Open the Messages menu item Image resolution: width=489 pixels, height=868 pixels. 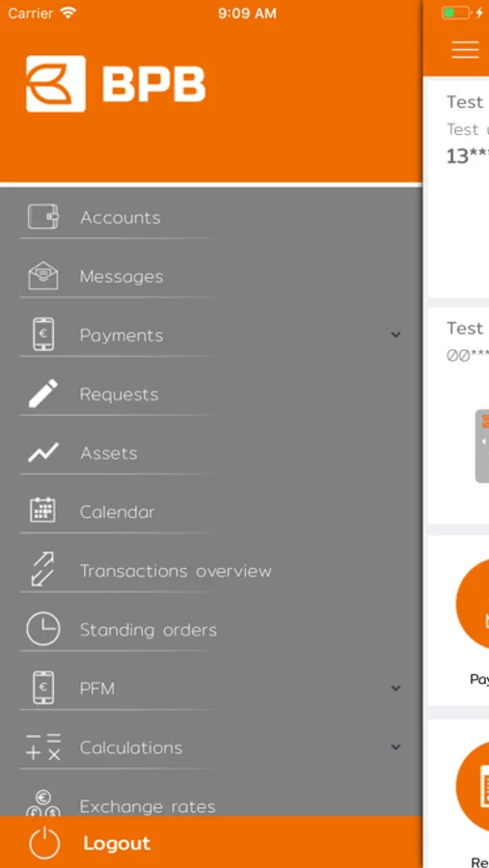coord(211,276)
